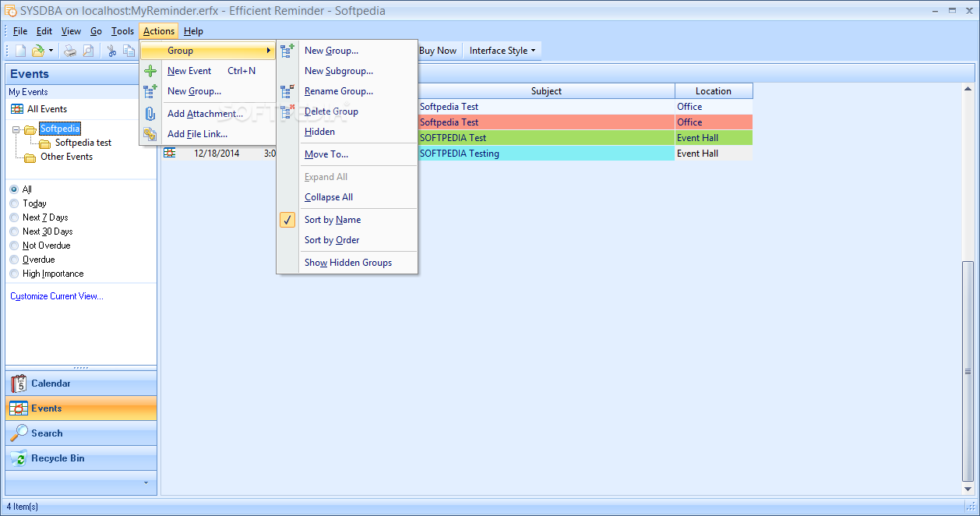The image size is (980, 516).
Task: Click the Delete Group icon in submenu
Action: [x=287, y=111]
